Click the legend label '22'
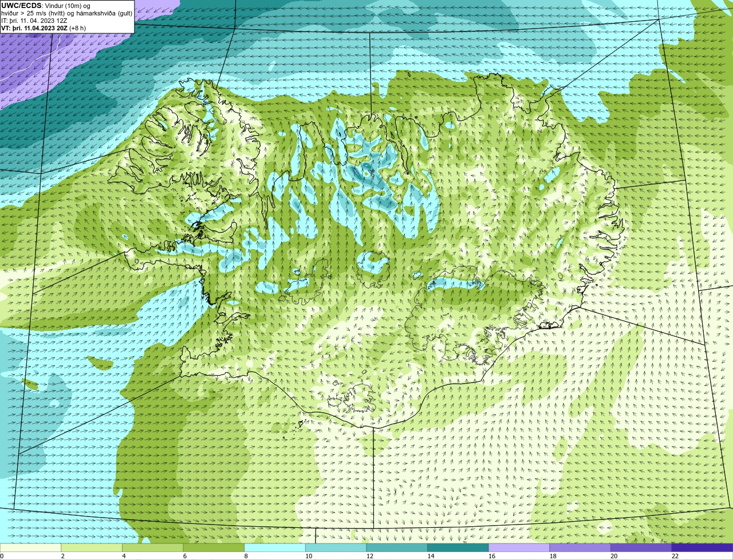This screenshot has height=560, width=733. pyautogui.click(x=675, y=556)
